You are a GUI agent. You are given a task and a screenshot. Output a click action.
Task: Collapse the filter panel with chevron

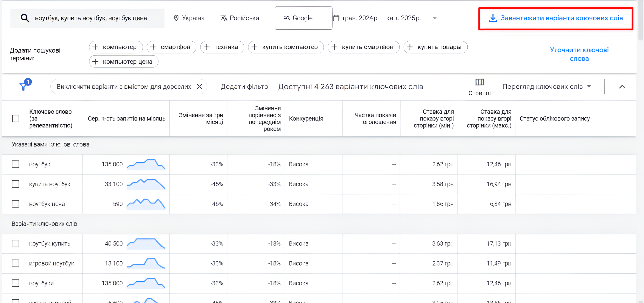click(x=622, y=87)
